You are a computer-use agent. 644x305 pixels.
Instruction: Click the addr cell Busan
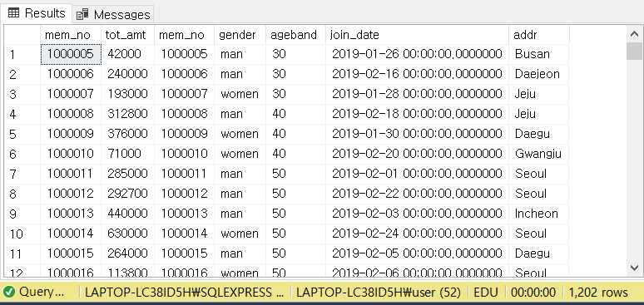(539, 54)
